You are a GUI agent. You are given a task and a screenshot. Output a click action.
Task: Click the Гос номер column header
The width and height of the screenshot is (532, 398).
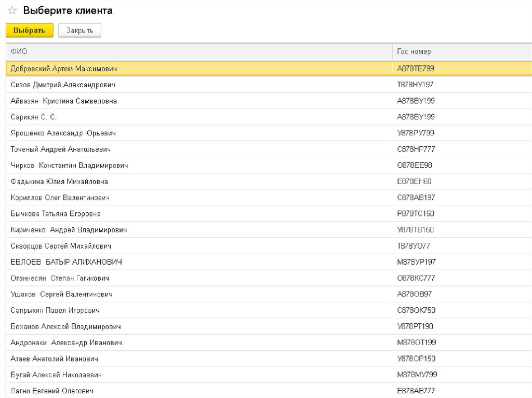click(414, 52)
